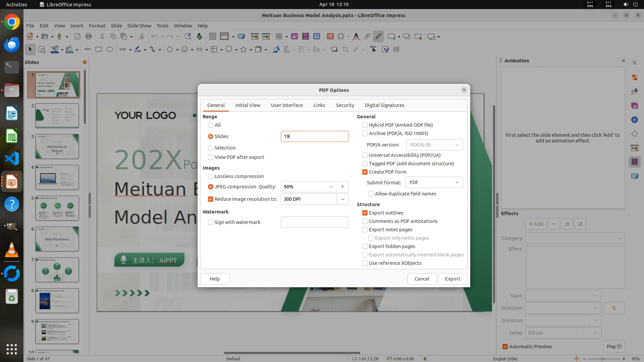
Task: Click the Insert Special Character icon
Action: tap(341, 37)
